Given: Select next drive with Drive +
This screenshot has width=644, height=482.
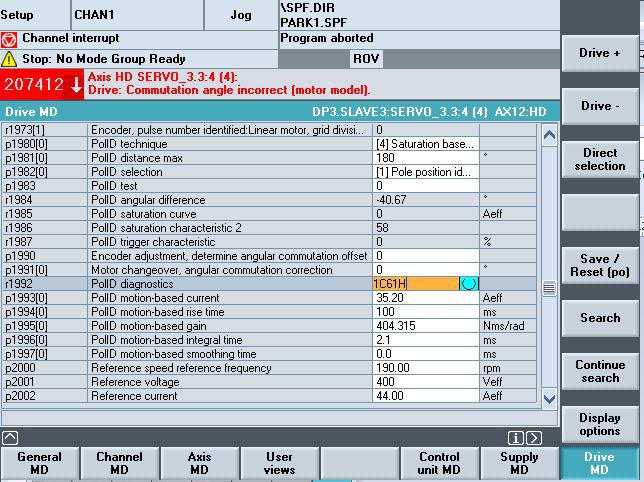Looking at the screenshot, I should (x=600, y=53).
